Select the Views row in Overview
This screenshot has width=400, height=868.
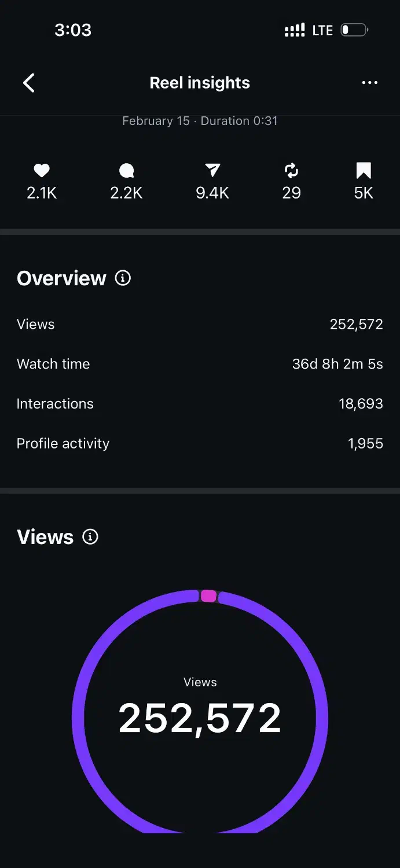200,324
